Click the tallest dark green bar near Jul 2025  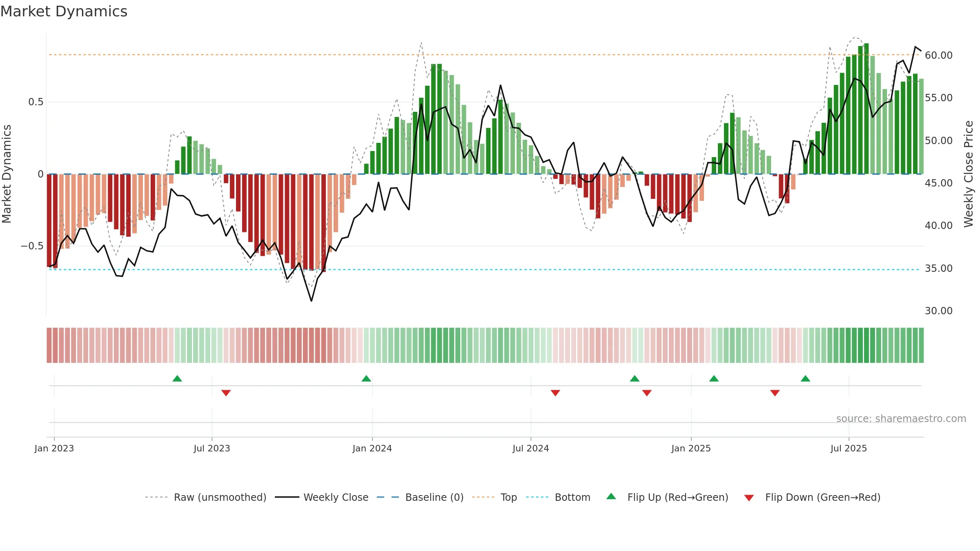tap(866, 109)
